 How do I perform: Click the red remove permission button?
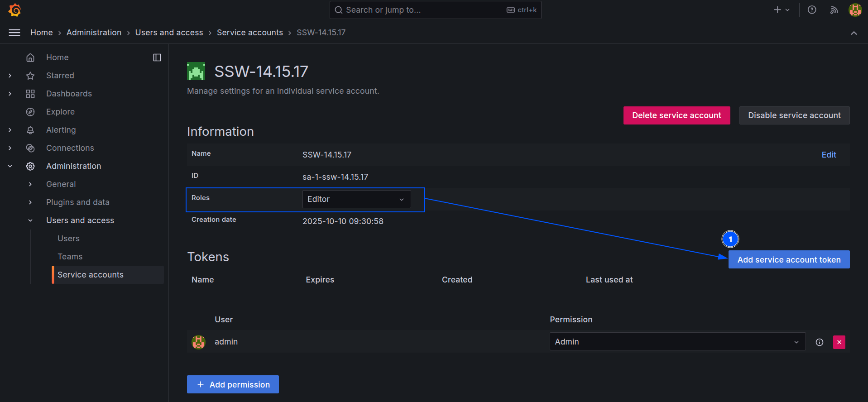tap(839, 342)
